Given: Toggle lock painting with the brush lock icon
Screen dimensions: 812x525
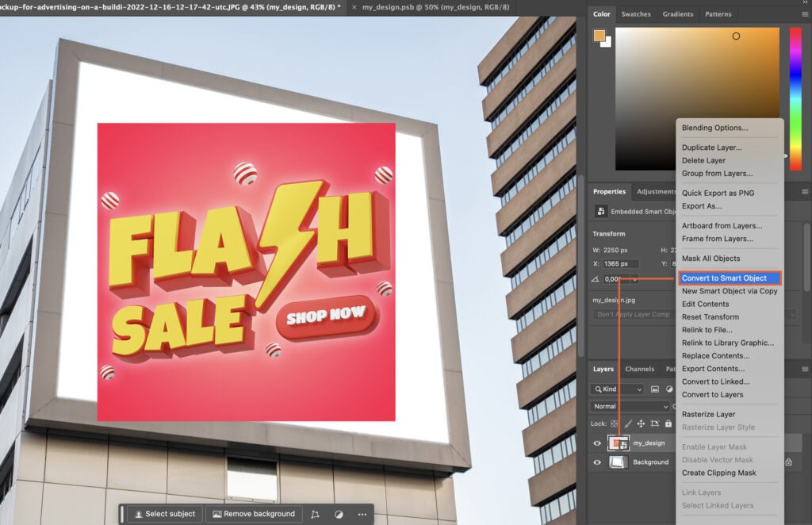Looking at the screenshot, I should click(627, 424).
